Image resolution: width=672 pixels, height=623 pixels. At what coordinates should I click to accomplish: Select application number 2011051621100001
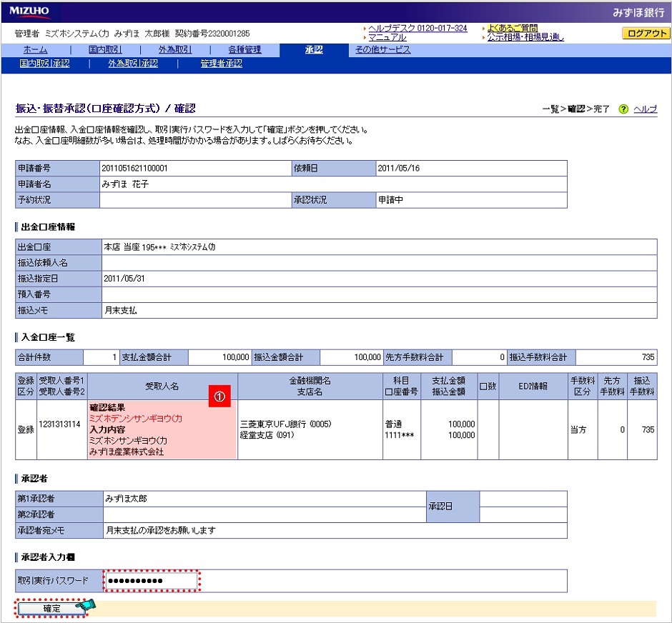(x=134, y=169)
